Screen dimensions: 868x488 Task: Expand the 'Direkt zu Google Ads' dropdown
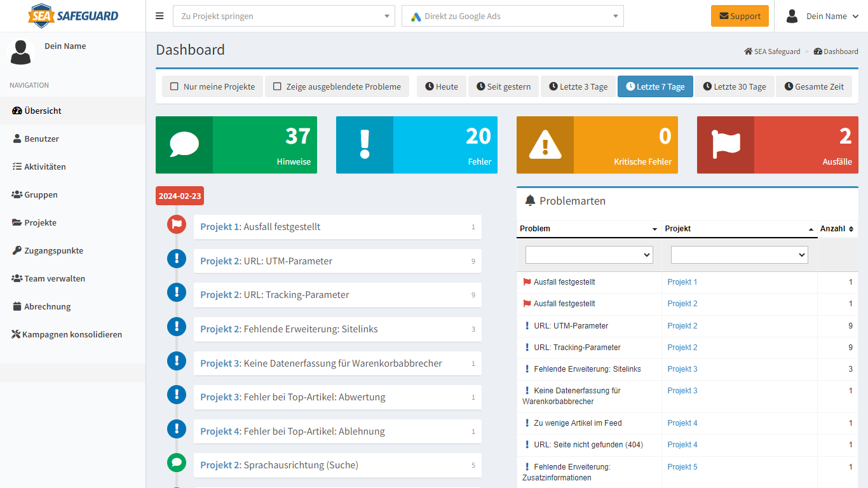click(512, 17)
